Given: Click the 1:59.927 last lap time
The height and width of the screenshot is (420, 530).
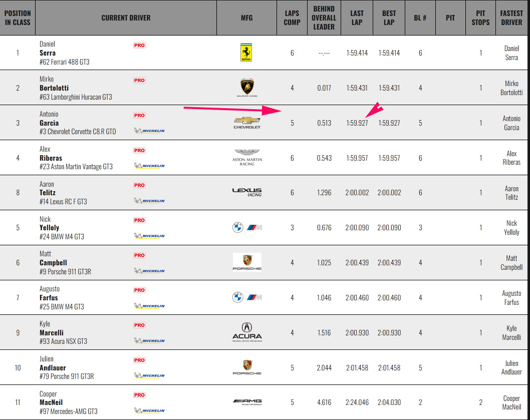Looking at the screenshot, I should click(357, 123).
